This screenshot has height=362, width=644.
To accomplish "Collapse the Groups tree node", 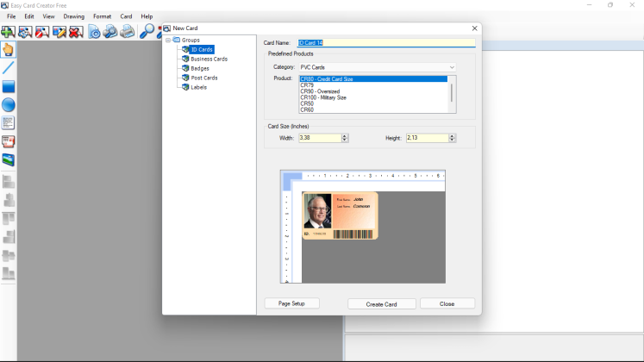I will (x=168, y=41).
